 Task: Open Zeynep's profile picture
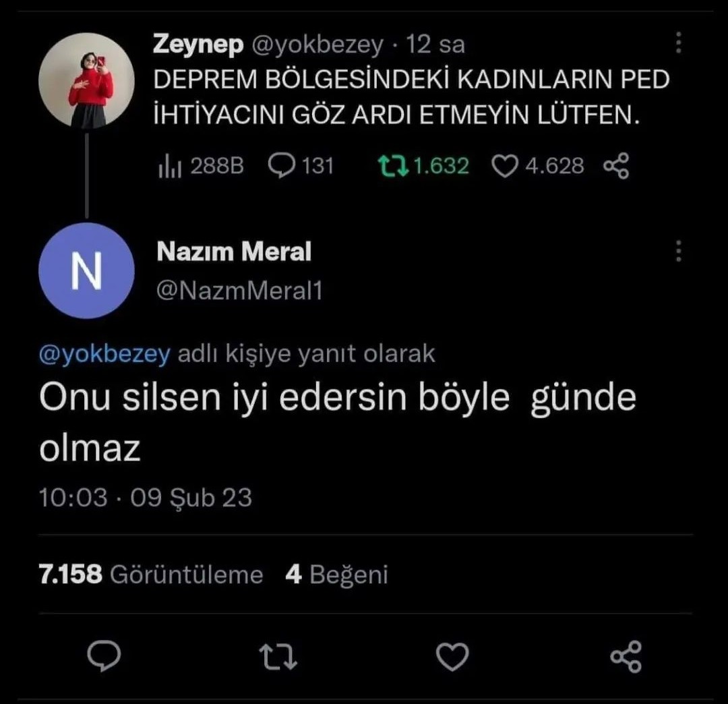(86, 80)
